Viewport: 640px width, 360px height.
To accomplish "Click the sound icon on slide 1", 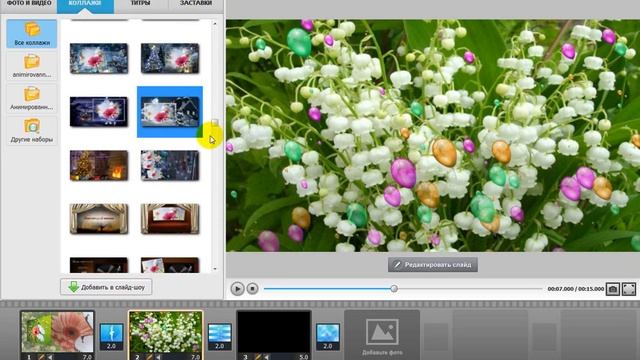I will click(x=50, y=357).
